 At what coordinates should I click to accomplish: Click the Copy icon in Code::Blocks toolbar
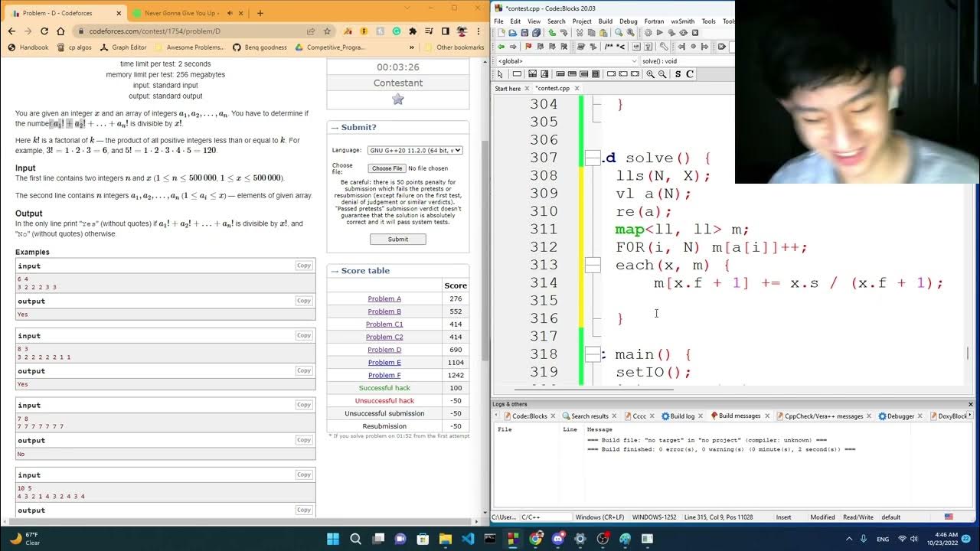[591, 33]
